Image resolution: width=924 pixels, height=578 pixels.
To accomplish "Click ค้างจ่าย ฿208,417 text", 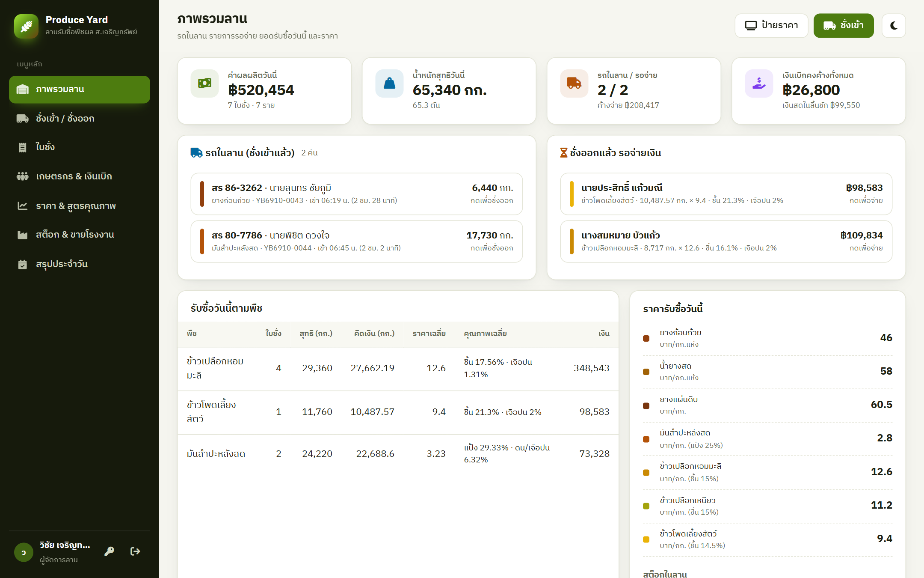I will (x=628, y=105).
